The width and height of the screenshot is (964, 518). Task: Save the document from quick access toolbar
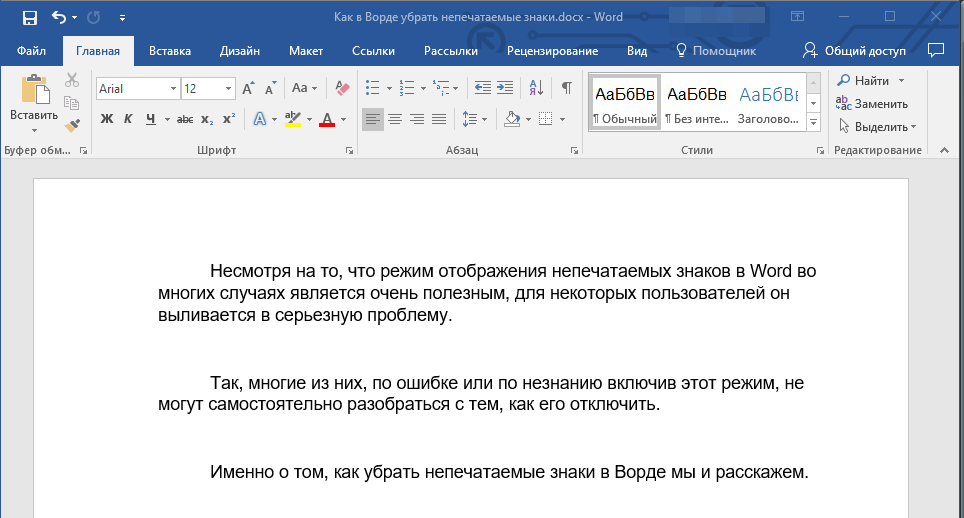click(29, 18)
